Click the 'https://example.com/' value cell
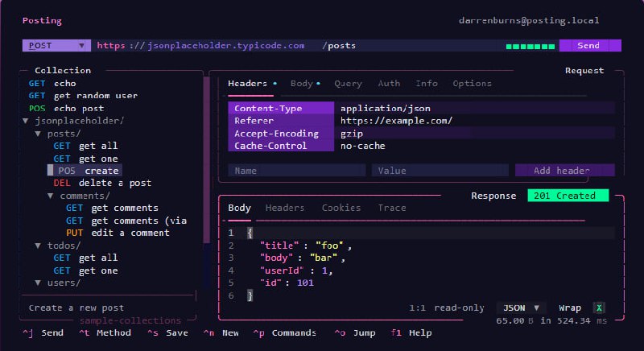The image size is (644, 351). pos(396,121)
